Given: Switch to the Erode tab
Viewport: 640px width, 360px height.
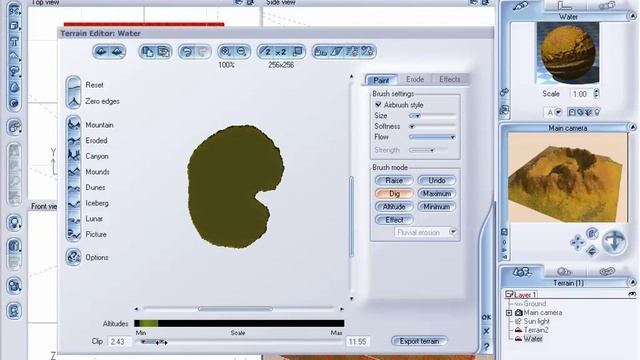Looking at the screenshot, I should coord(415,79).
